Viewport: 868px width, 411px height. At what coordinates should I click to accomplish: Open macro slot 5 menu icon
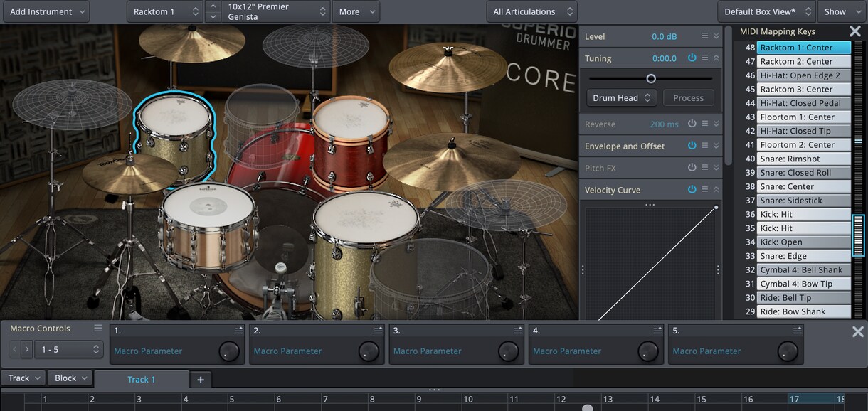click(798, 331)
